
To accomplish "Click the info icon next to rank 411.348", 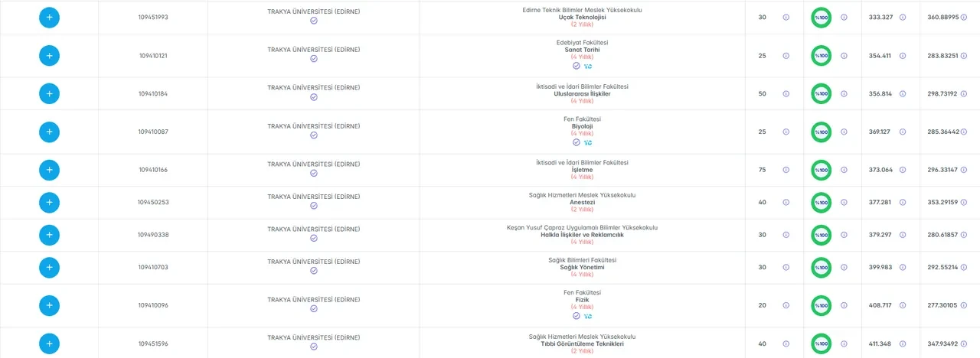I will [x=903, y=343].
